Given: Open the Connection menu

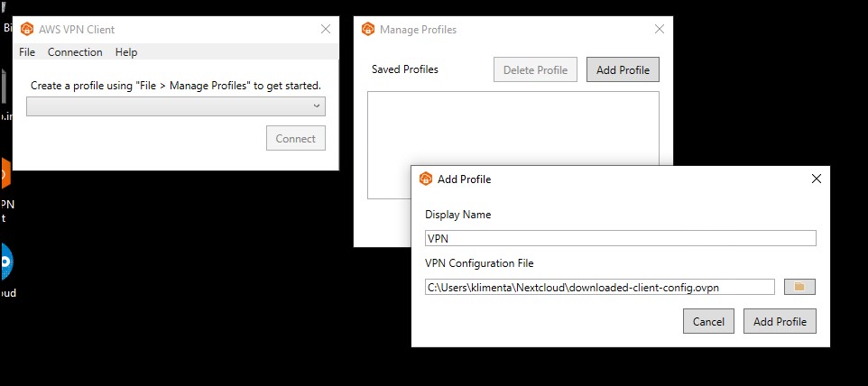Looking at the screenshot, I should pyautogui.click(x=75, y=52).
